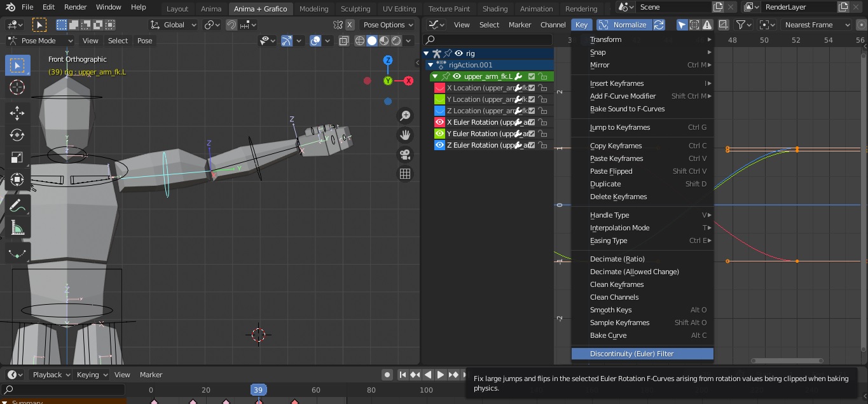Screen dimensions: 868x404
Task: Jump to the animation start frame
Action: 403,375
